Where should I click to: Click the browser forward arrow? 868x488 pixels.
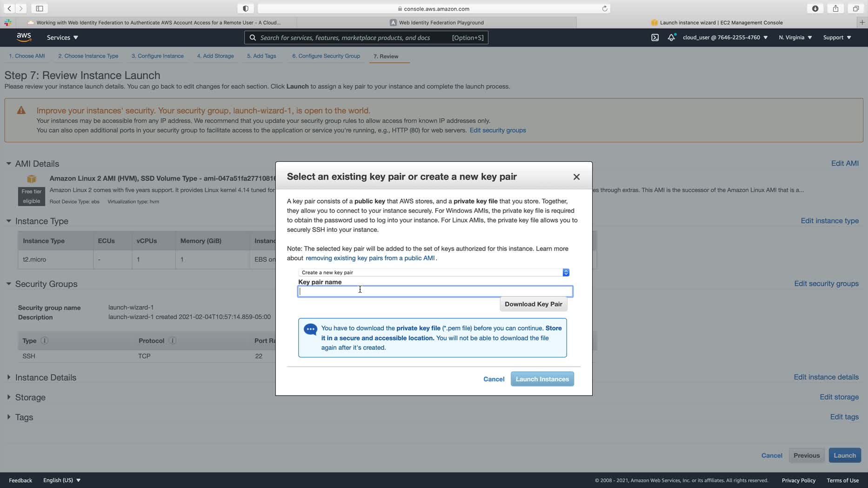[x=21, y=8]
